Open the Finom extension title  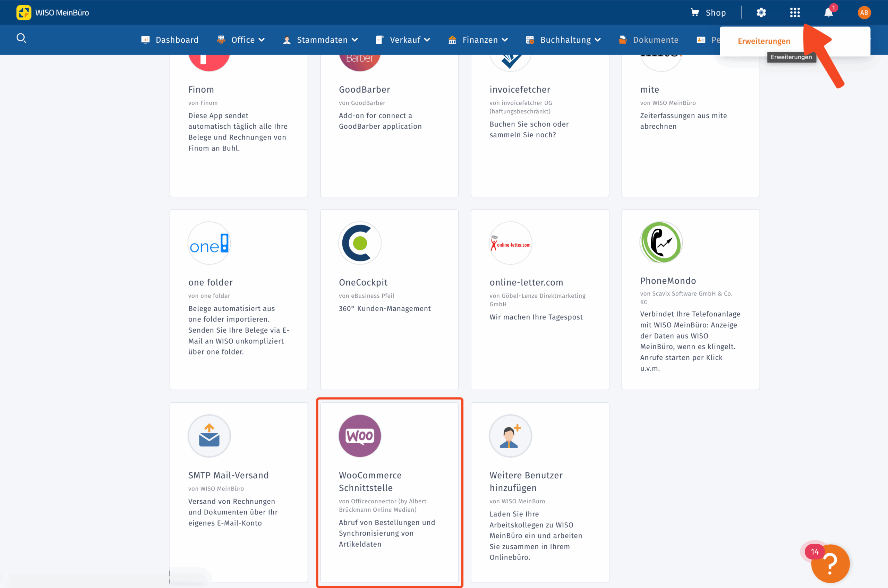coord(201,90)
